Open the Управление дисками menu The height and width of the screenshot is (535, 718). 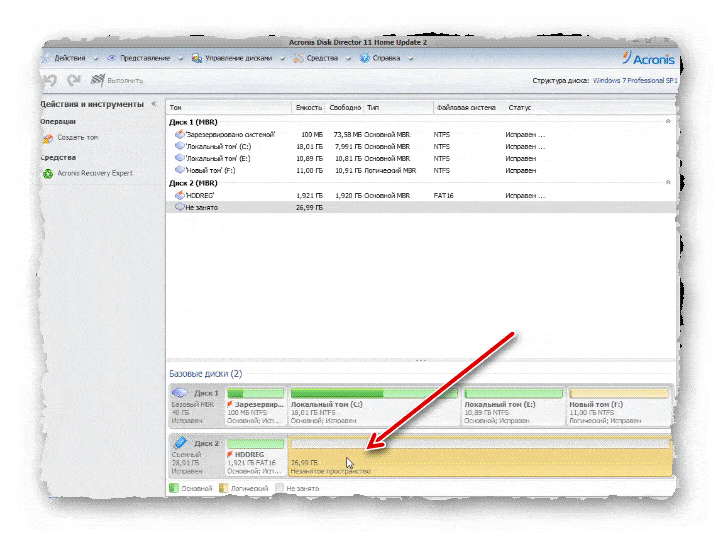click(238, 58)
